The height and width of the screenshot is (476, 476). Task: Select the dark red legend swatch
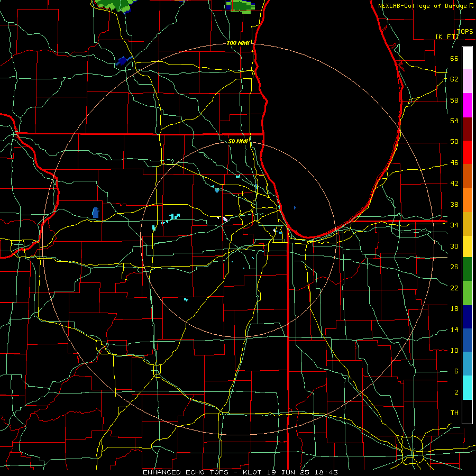click(467, 129)
